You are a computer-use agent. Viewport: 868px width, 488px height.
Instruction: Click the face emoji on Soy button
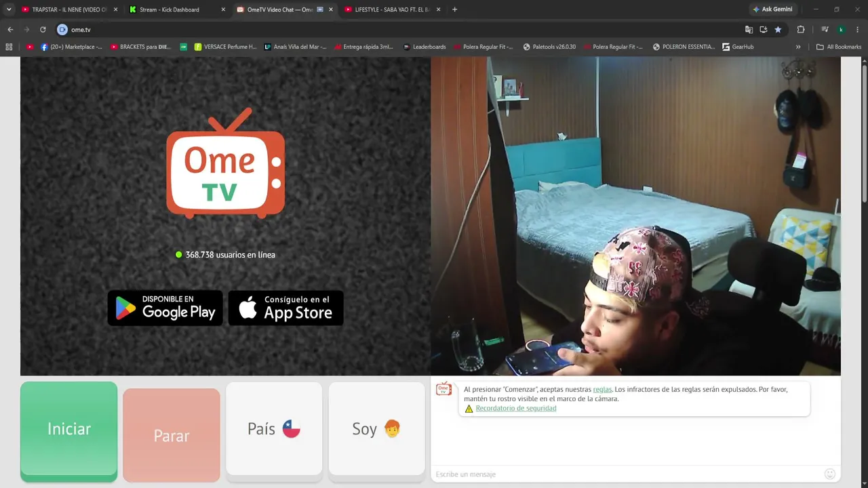392,429
